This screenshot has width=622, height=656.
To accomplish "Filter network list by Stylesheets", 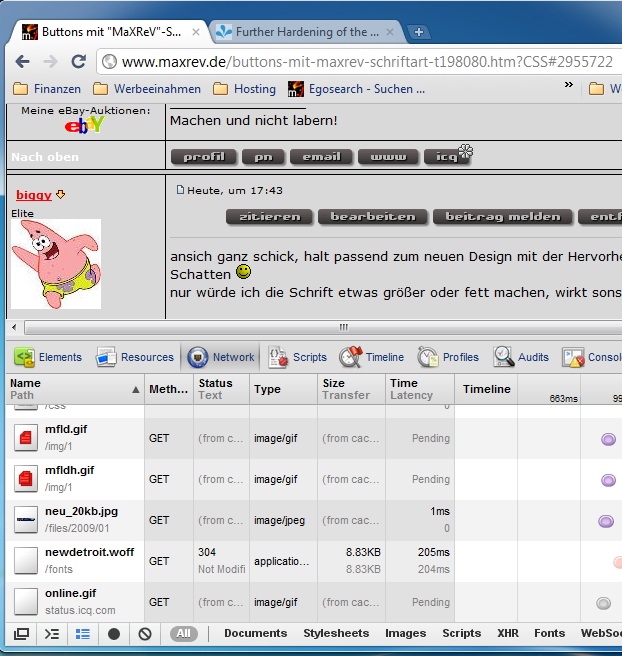I will coord(336,634).
